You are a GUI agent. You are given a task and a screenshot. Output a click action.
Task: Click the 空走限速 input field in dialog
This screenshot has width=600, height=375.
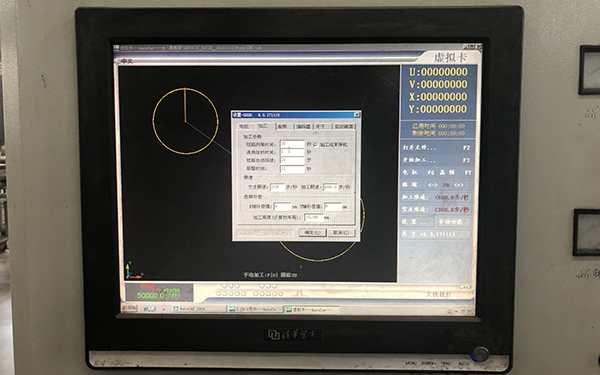coord(277,187)
